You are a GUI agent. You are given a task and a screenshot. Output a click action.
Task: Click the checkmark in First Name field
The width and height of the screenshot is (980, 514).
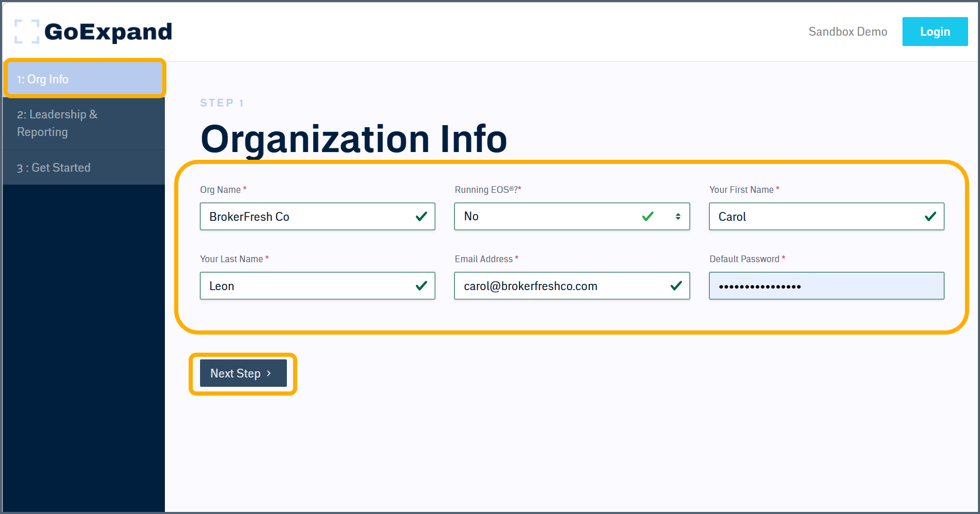[930, 217]
